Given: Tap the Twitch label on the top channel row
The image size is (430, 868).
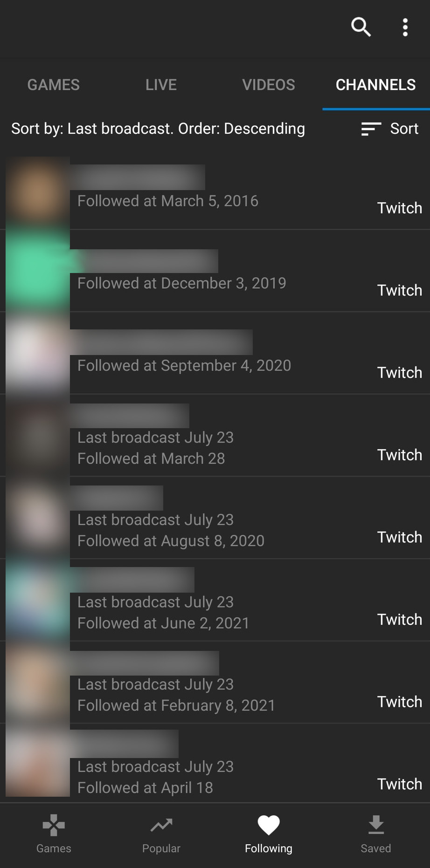Looking at the screenshot, I should pyautogui.click(x=399, y=208).
